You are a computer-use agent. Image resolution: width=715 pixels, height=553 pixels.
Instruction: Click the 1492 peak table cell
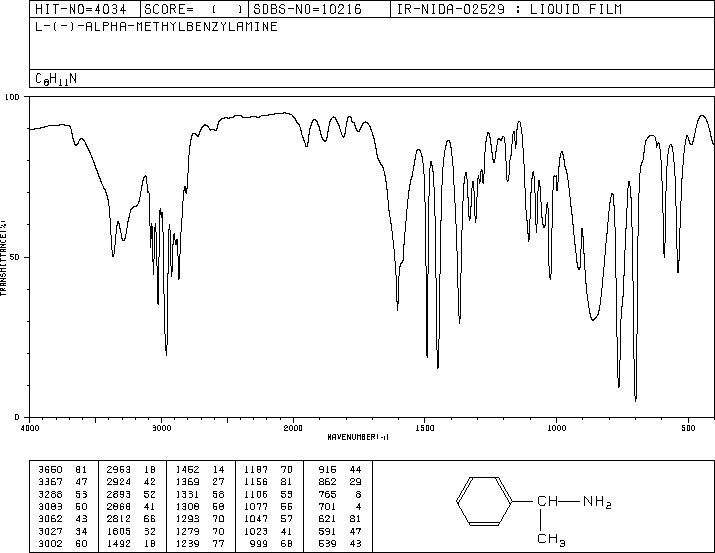pos(119,544)
